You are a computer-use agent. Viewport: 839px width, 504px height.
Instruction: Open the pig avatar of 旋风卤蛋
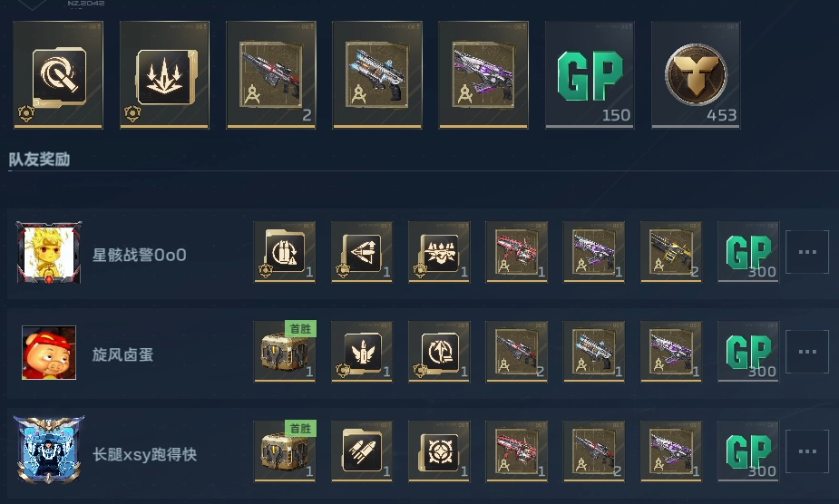tap(49, 353)
